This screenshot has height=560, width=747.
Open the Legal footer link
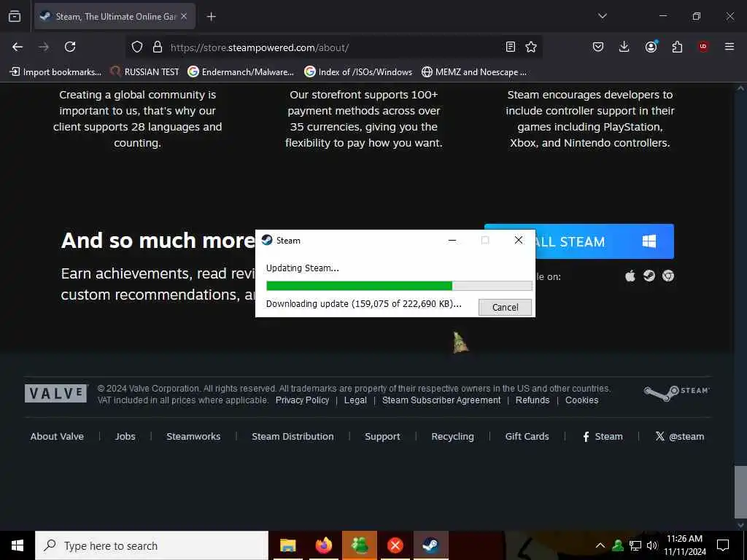coord(355,400)
